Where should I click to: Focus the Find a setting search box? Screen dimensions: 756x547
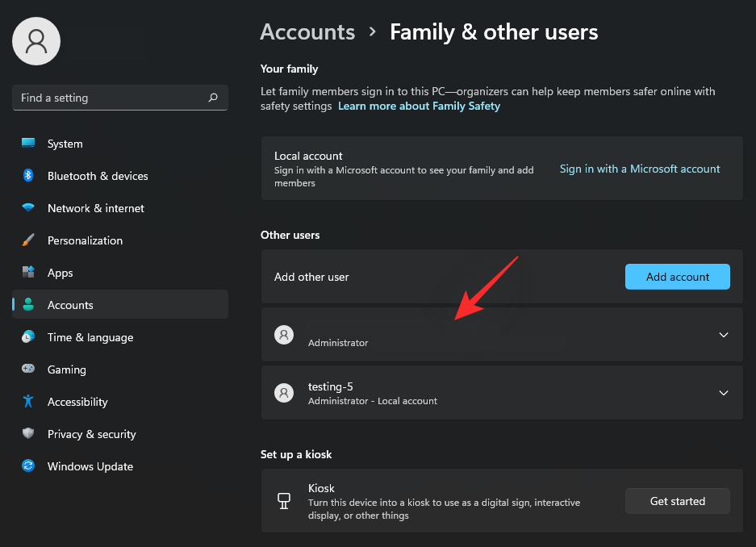109,98
